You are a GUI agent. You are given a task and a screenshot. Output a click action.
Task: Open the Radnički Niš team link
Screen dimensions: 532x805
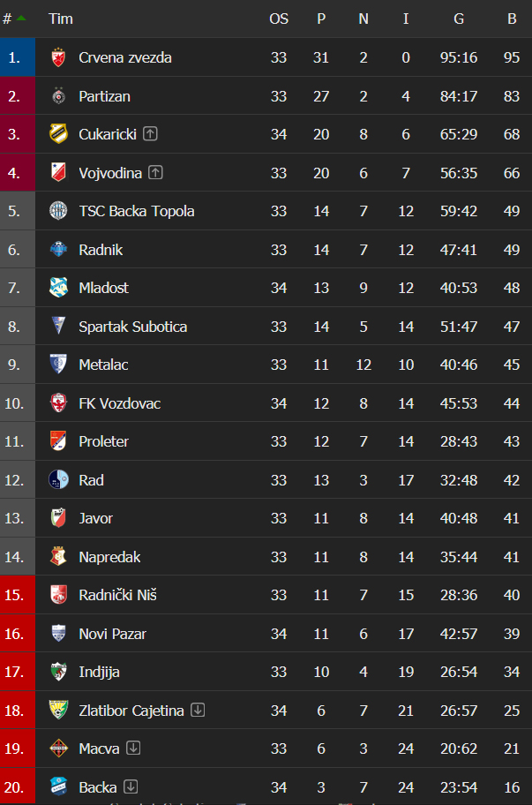point(117,595)
